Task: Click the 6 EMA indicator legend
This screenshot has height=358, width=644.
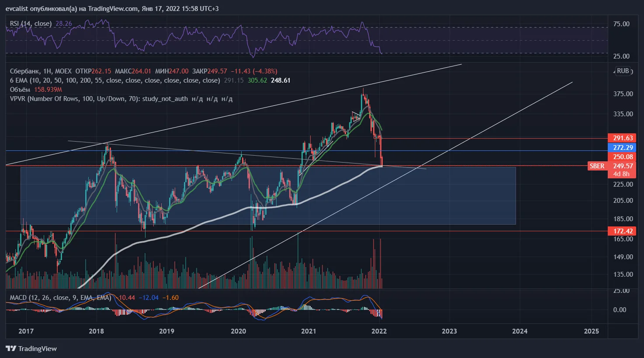Action: [x=115, y=80]
